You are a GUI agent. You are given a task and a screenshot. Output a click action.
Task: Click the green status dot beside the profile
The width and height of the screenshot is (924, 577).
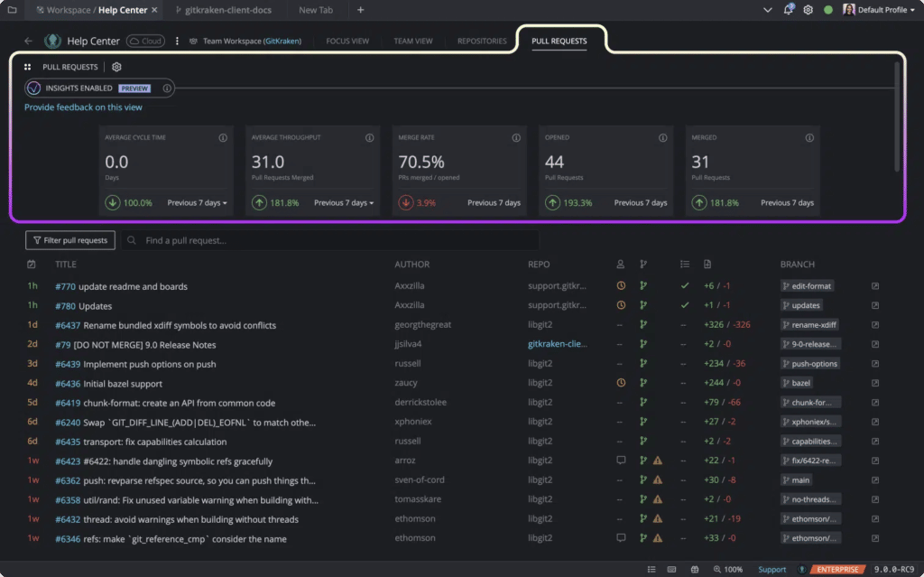pyautogui.click(x=828, y=10)
